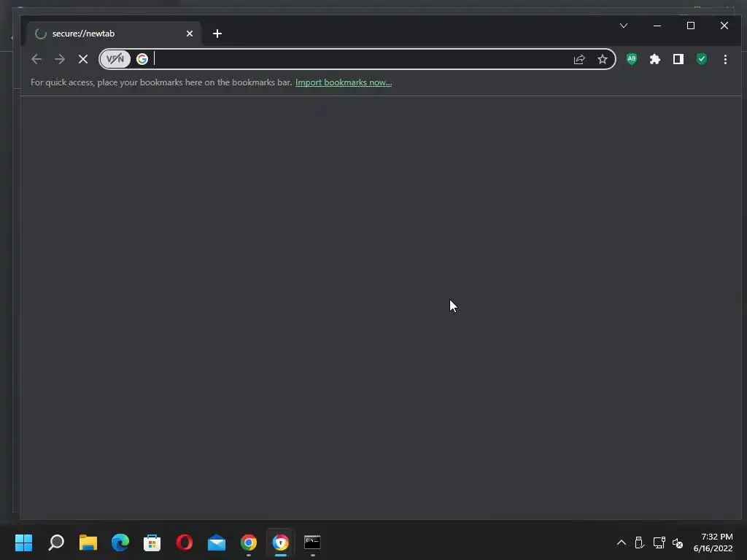
Task: Switch to Command Prompt in taskbar
Action: tap(312, 542)
